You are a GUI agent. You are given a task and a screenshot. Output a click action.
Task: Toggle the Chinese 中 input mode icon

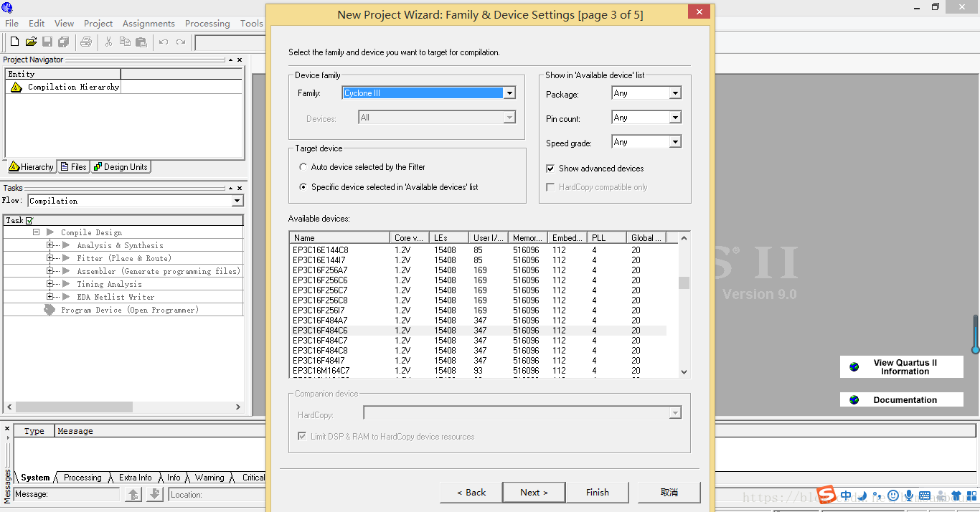[x=847, y=496]
